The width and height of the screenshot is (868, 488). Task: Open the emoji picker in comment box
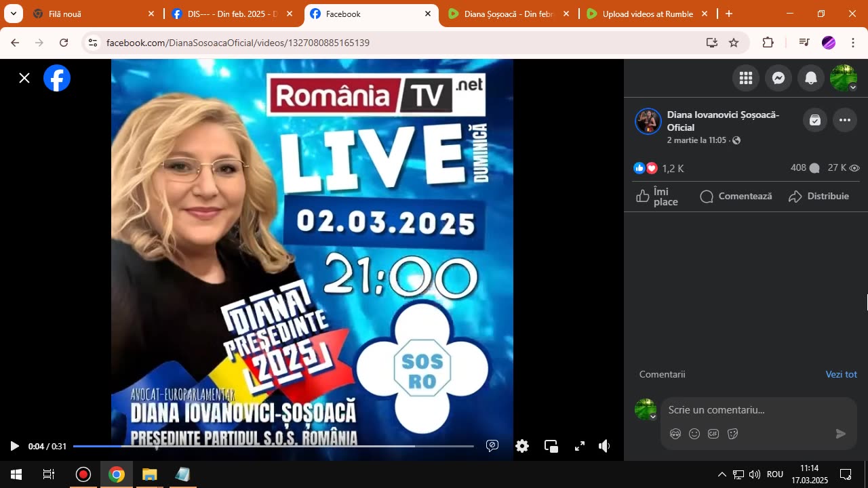click(x=694, y=434)
